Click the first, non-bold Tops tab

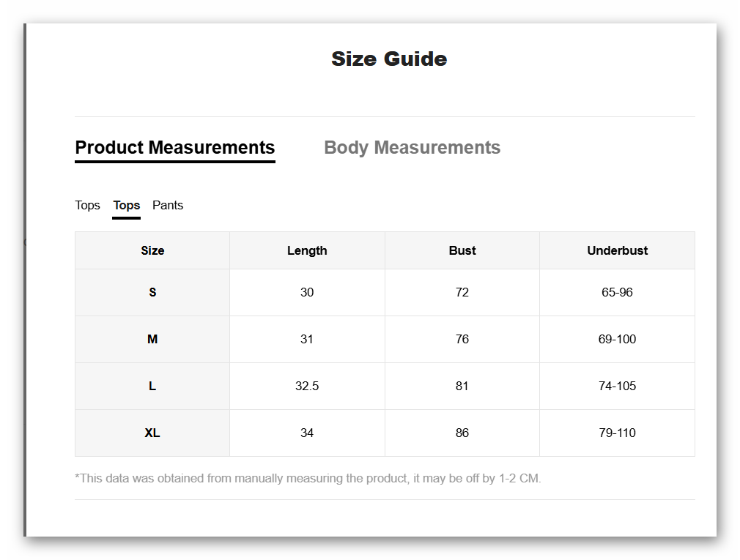click(x=87, y=206)
